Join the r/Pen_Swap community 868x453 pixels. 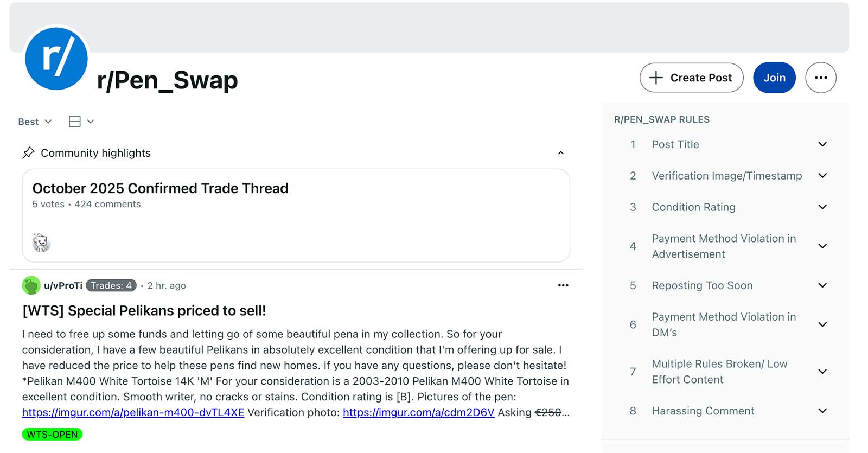pyautogui.click(x=774, y=78)
